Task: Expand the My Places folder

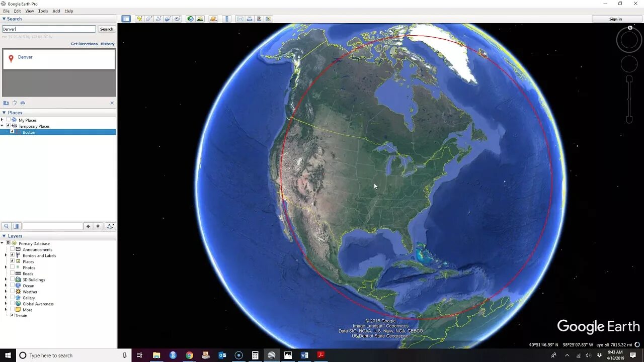Action: (x=2, y=120)
